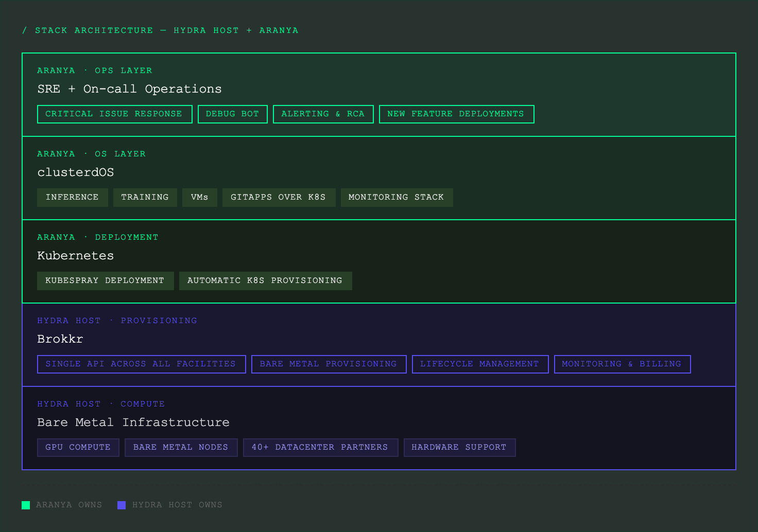The width and height of the screenshot is (758, 532).
Task: Click the Brokkr heading
Action: [60, 339]
